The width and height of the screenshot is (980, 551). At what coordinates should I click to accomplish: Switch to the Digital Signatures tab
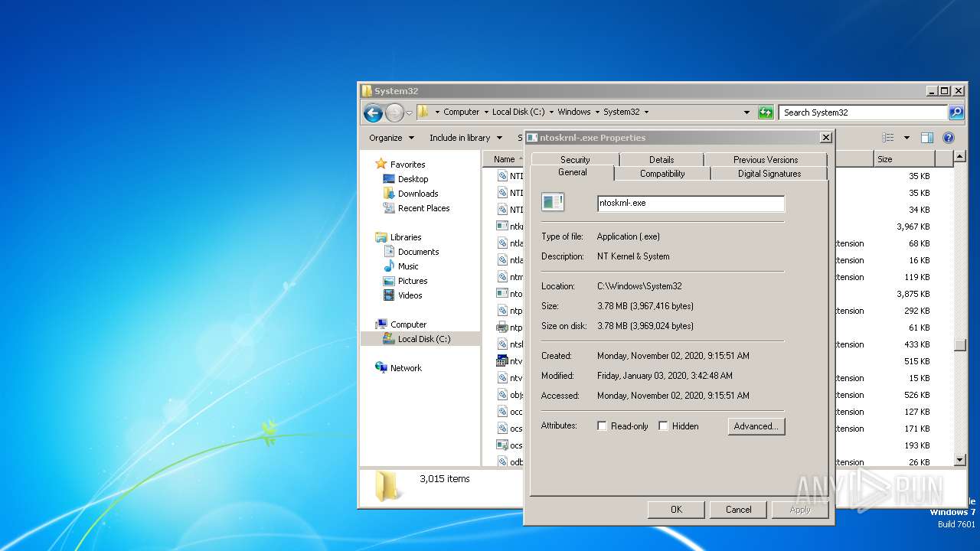pyautogui.click(x=769, y=174)
